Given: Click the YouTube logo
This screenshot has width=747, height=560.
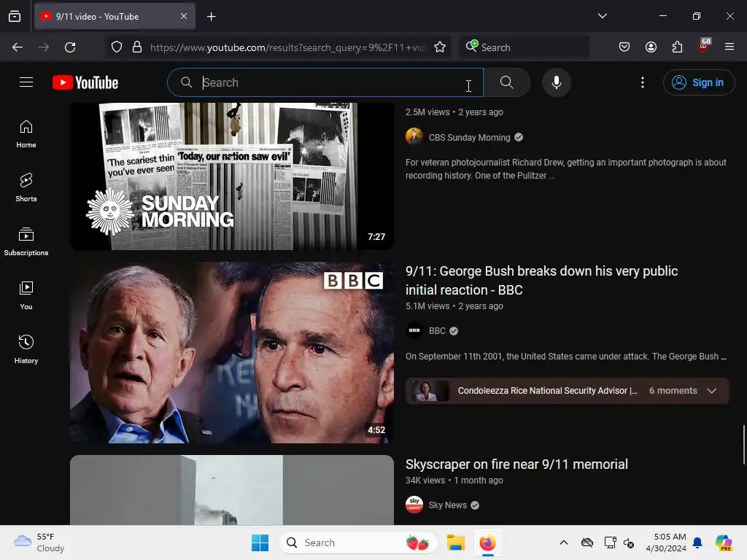Looking at the screenshot, I should click(x=85, y=82).
